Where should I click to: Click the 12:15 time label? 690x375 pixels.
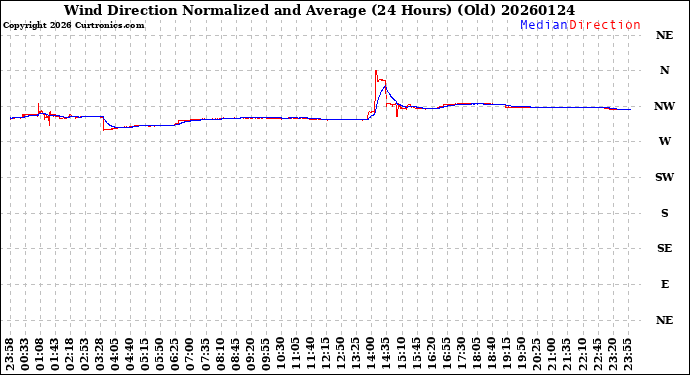point(326,355)
